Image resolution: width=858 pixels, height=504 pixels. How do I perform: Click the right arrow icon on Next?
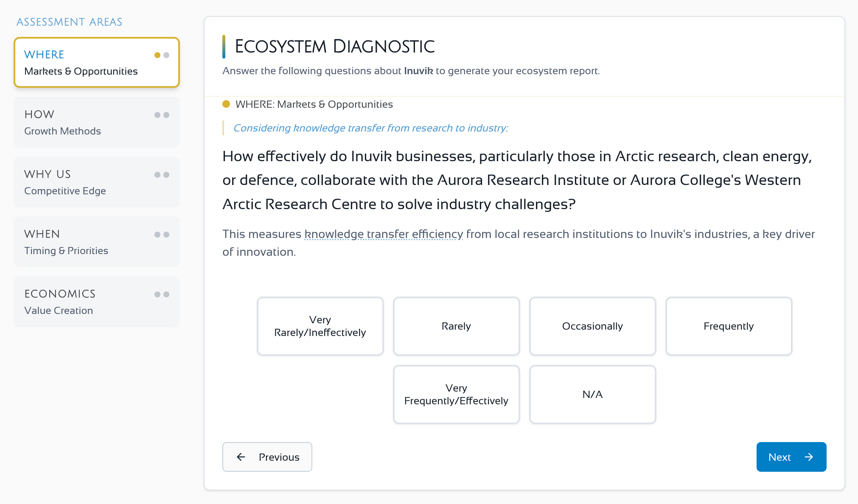point(809,457)
